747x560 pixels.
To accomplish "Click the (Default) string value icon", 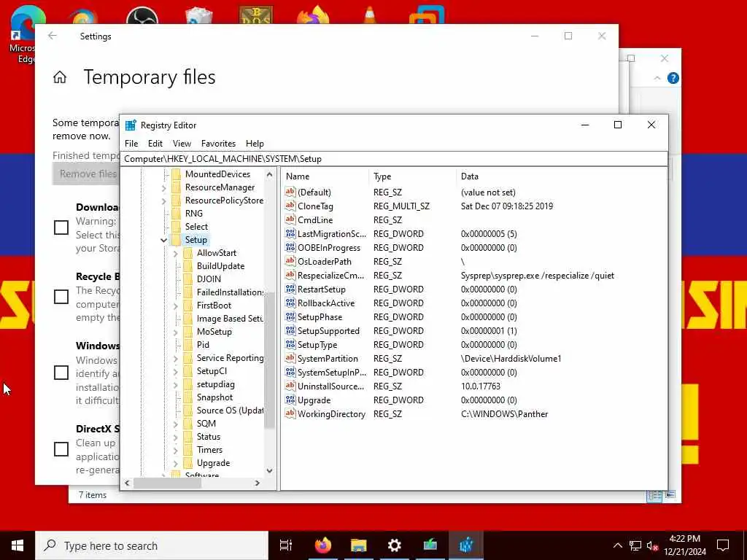I will click(290, 192).
